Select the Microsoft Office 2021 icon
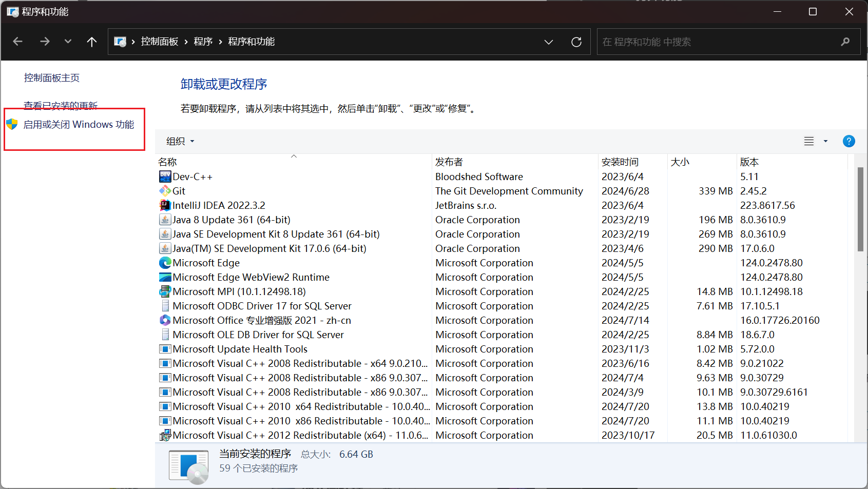Image resolution: width=868 pixels, height=489 pixels. [x=165, y=320]
